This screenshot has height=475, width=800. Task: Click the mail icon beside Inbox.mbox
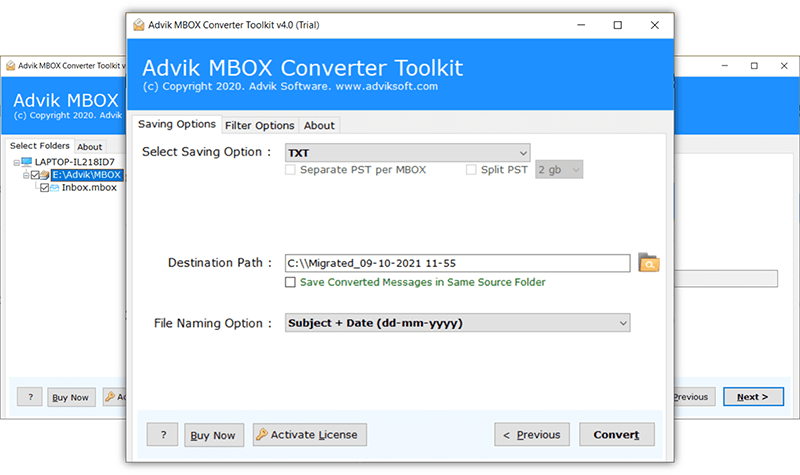click(55, 188)
